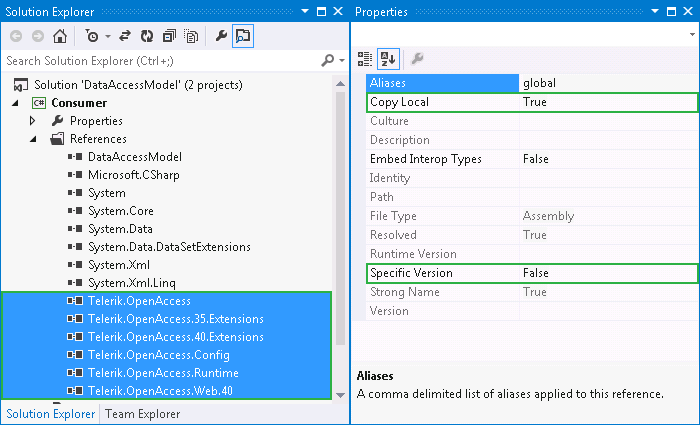Select the Solution Explorer tab
The height and width of the screenshot is (425, 700).
tap(50, 413)
